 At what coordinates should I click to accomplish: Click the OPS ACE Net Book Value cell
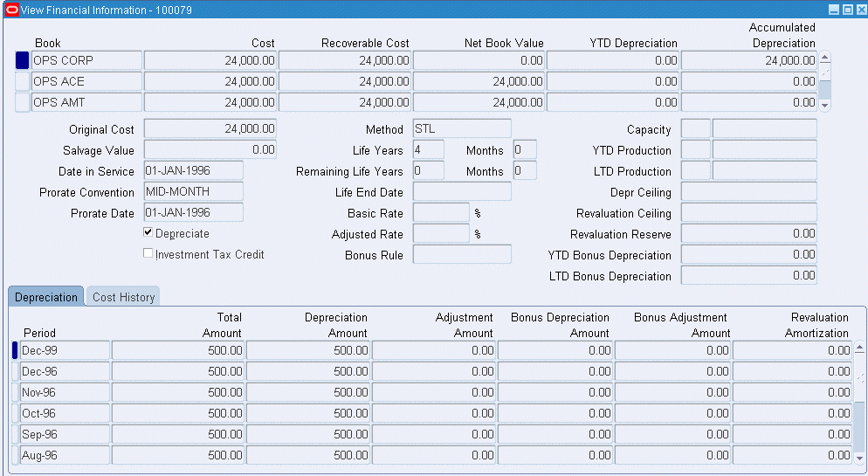pos(479,81)
